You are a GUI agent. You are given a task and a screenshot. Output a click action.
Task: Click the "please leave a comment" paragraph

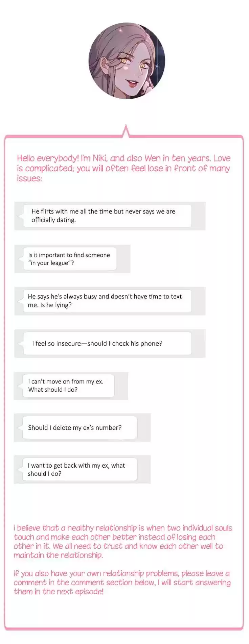pyautogui.click(x=122, y=582)
